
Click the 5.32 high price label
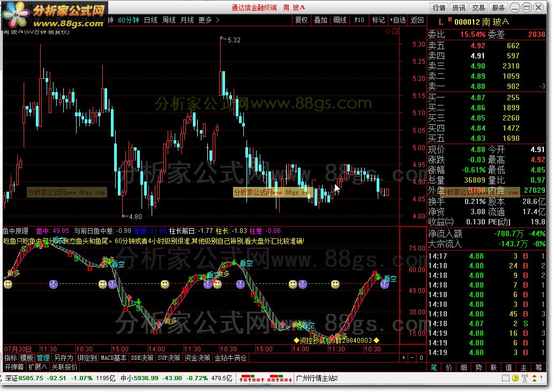[x=234, y=40]
